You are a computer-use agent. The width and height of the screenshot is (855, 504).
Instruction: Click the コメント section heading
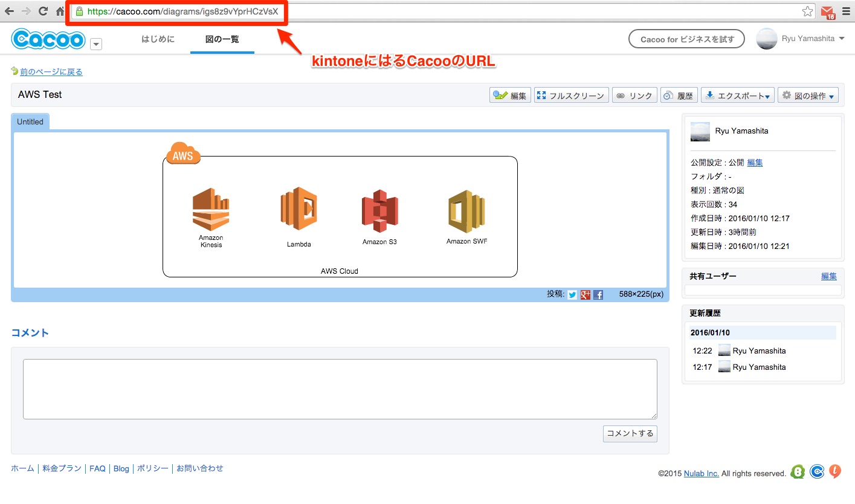(30, 333)
